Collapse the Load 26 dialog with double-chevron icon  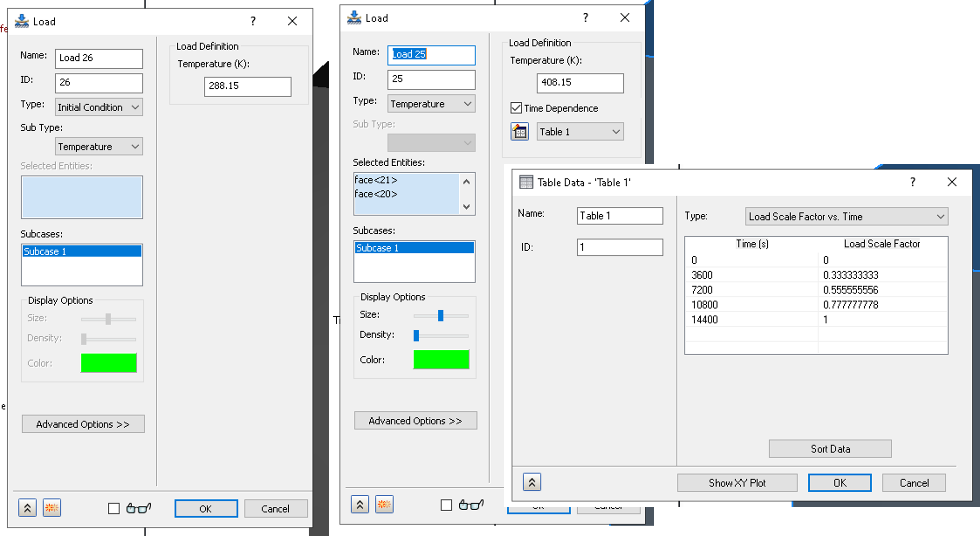[x=27, y=508]
